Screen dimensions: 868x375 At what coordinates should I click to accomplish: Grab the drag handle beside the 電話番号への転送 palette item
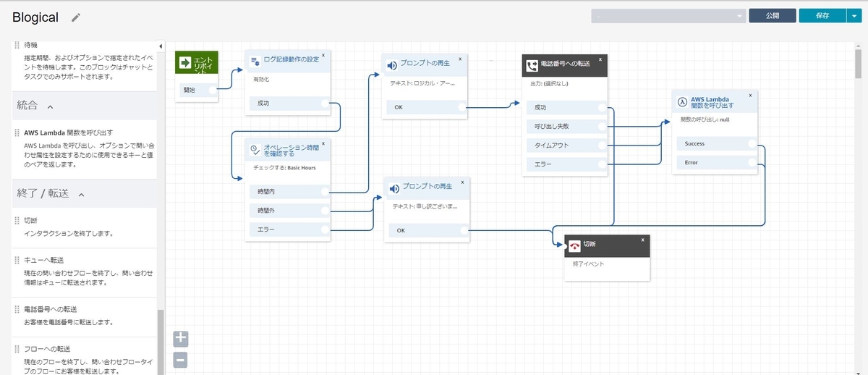(x=17, y=308)
